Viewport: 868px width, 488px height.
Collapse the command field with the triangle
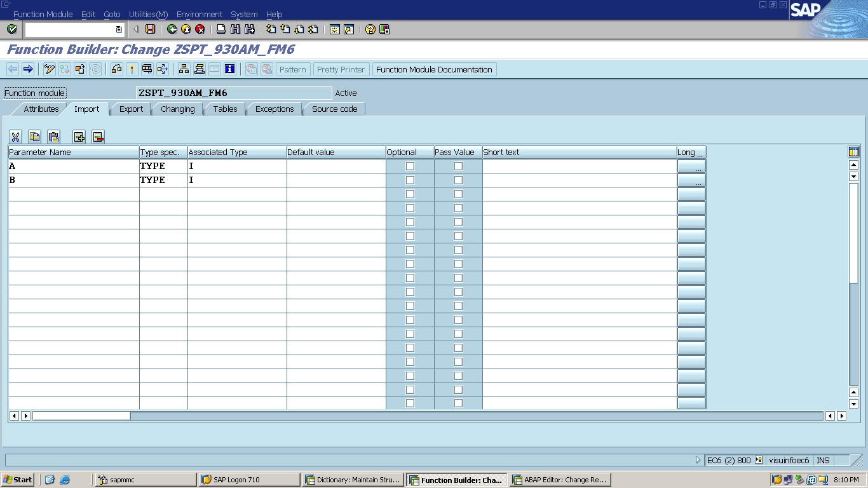136,29
